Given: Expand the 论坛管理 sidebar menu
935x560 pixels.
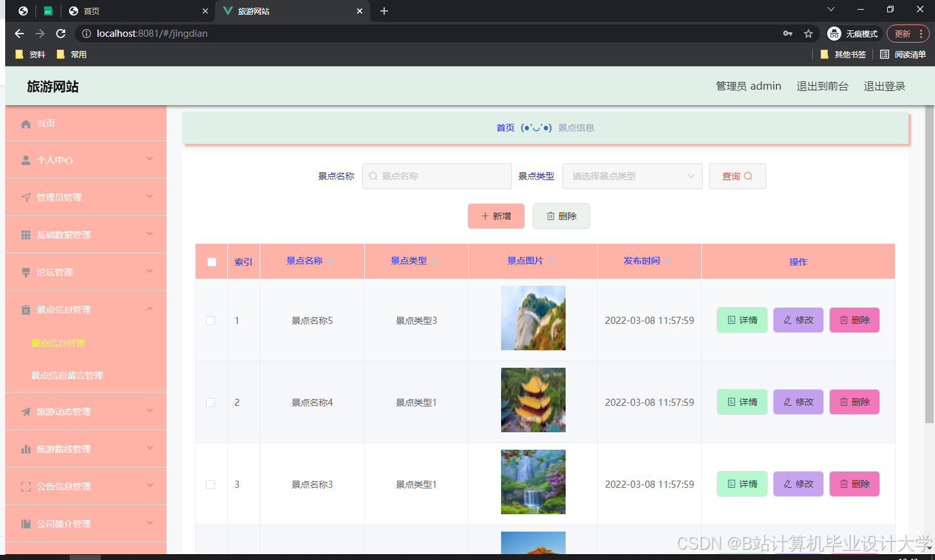Looking at the screenshot, I should [150, 271].
